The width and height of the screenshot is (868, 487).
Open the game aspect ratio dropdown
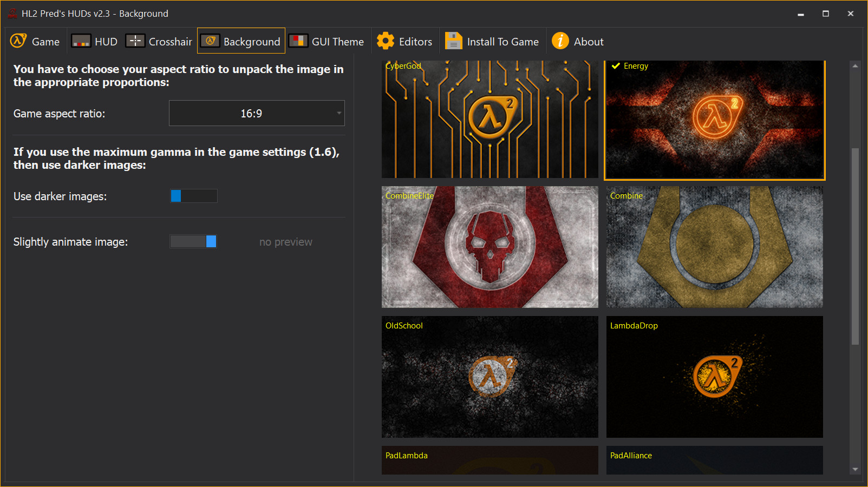257,113
